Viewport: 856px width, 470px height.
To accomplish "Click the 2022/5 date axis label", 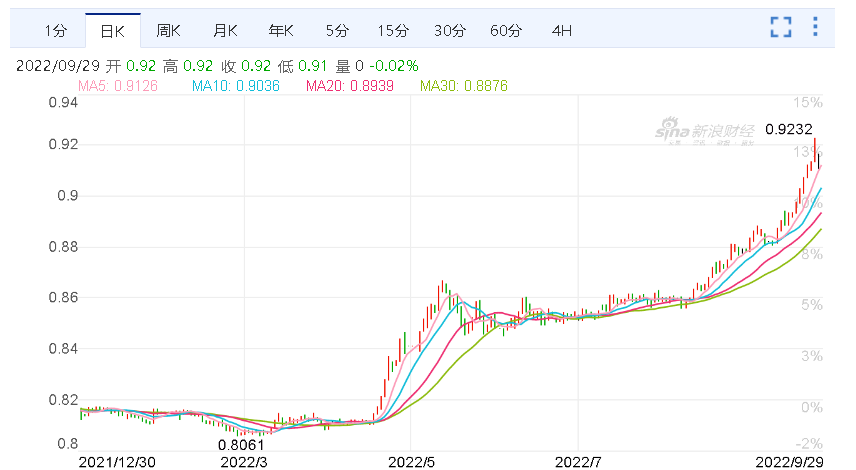I will [x=412, y=462].
